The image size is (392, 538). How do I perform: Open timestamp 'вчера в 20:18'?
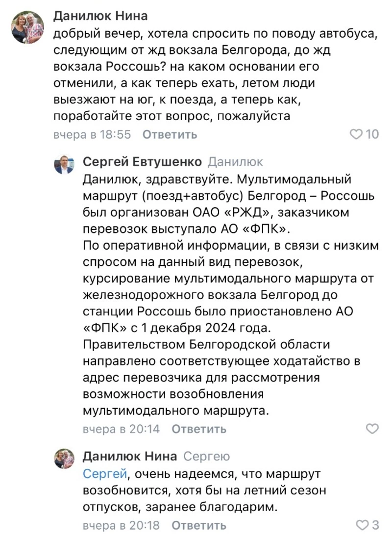122,525
